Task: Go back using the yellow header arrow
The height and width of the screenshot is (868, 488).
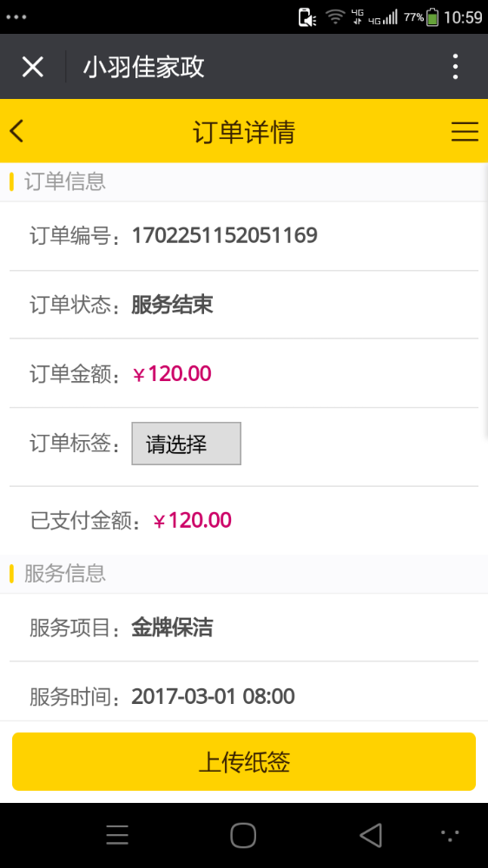Action: coord(16,131)
